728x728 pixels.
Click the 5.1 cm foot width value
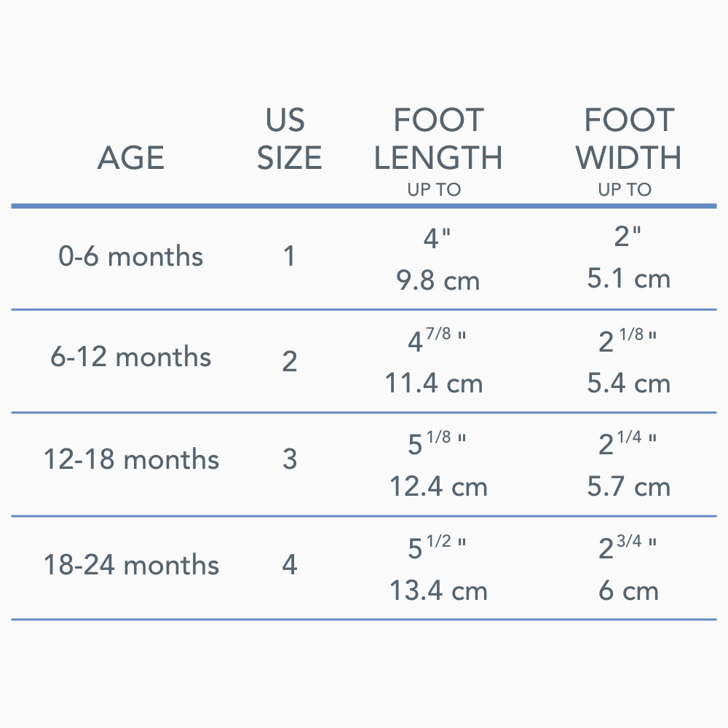coord(629,279)
